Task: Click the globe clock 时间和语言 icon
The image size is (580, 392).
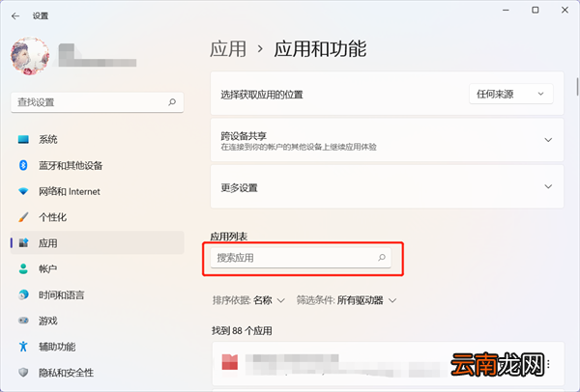Action: [x=23, y=294]
